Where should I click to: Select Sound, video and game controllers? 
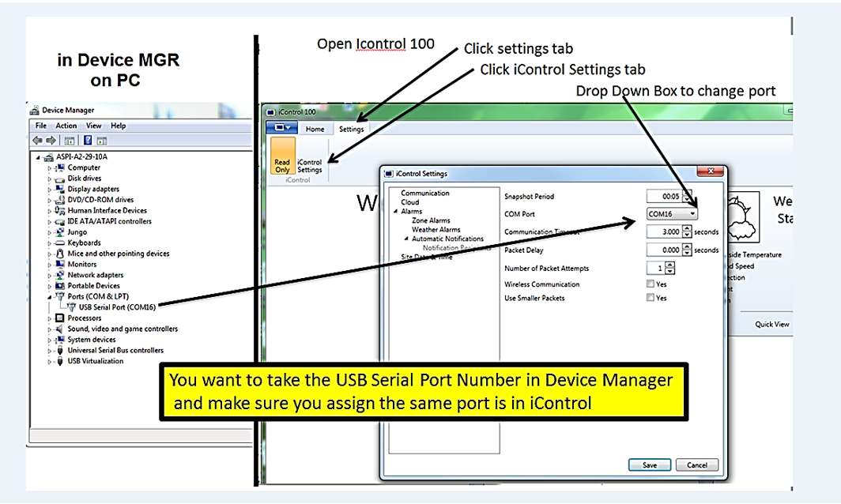[123, 329]
